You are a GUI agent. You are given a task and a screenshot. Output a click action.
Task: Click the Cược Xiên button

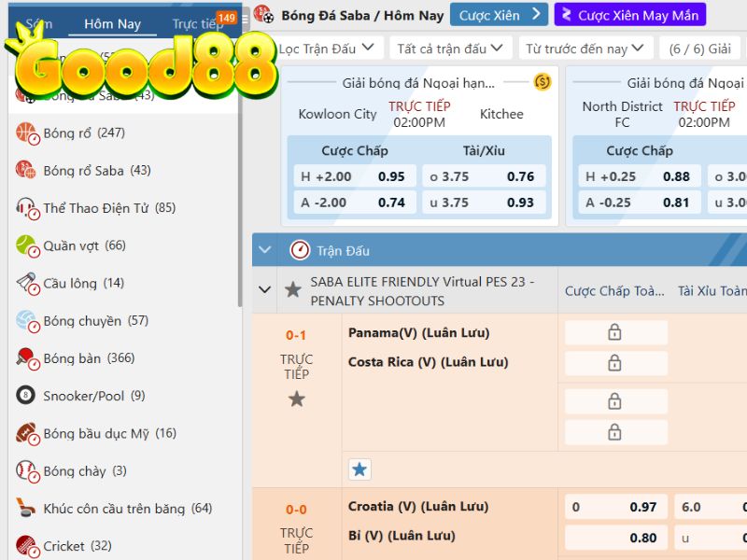499,15
